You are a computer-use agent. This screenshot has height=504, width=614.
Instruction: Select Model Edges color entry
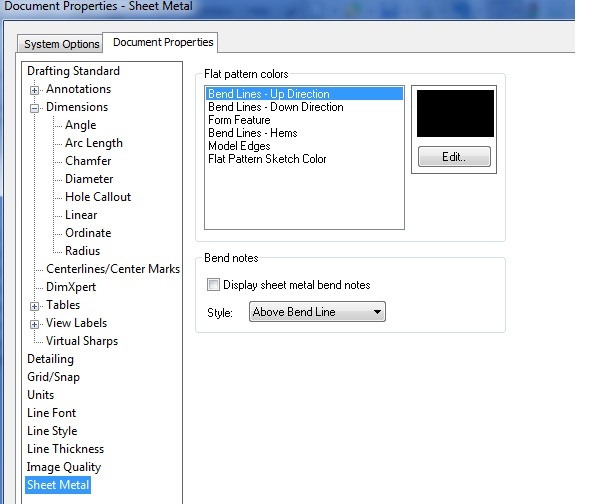[304, 146]
